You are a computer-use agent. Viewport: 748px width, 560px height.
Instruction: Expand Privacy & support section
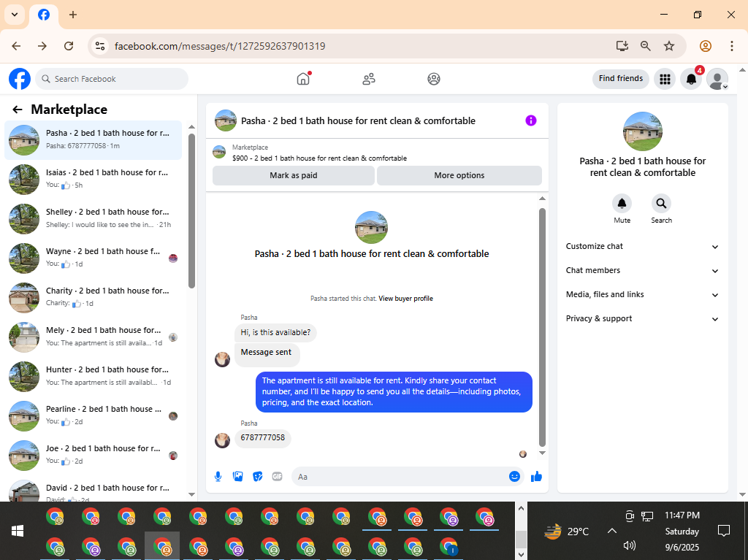[642, 318]
